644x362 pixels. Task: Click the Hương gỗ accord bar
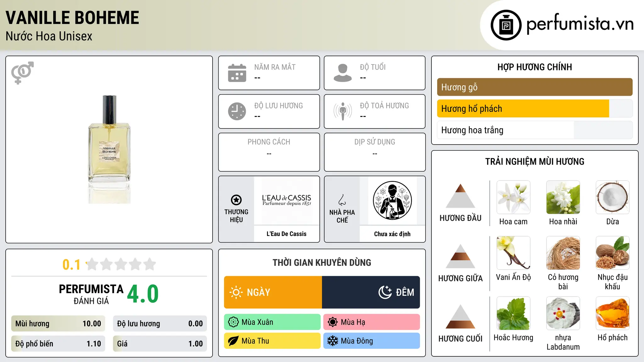click(x=535, y=87)
